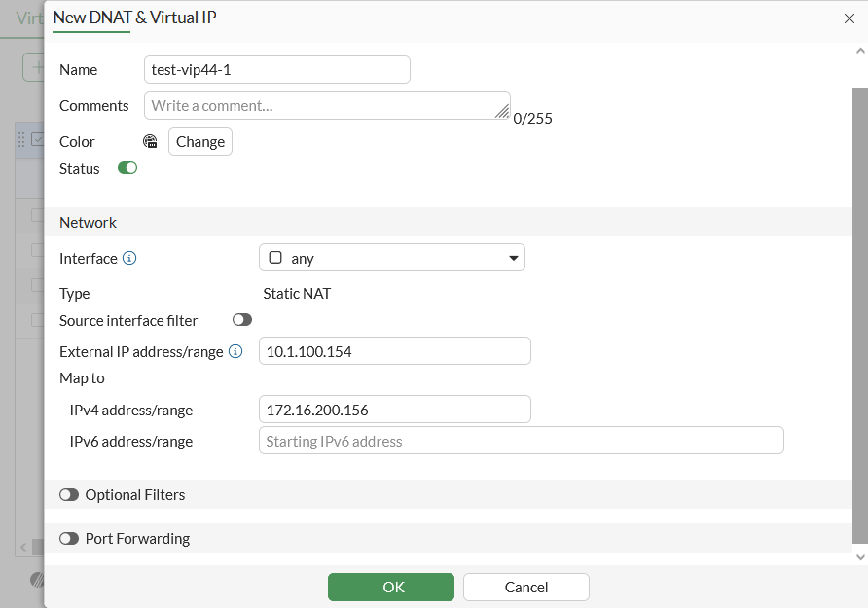868x608 pixels.
Task: Dismiss the dialog with Cancel
Action: coord(525,587)
